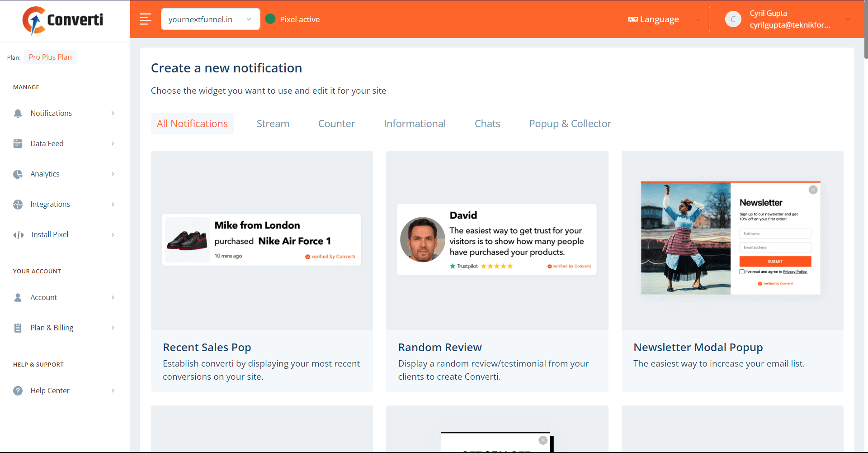
Task: Click the Integrations globe icon
Action: (x=18, y=204)
